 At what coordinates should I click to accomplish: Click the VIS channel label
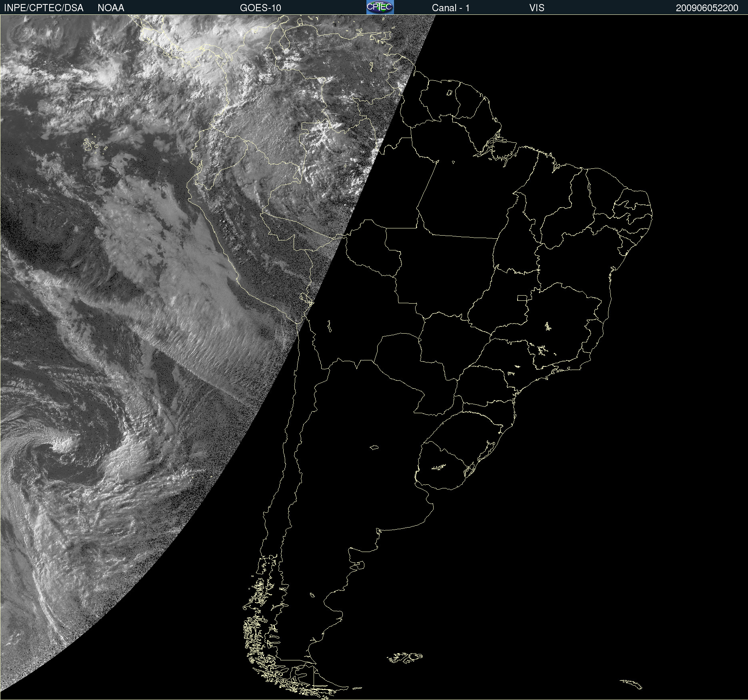point(537,8)
